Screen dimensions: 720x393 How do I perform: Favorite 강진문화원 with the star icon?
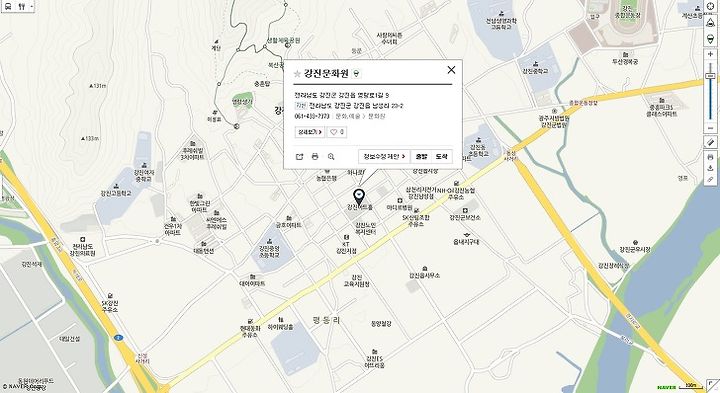click(x=297, y=73)
